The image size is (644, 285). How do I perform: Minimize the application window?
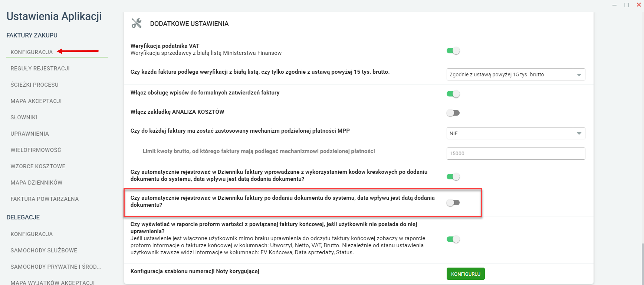(615, 5)
